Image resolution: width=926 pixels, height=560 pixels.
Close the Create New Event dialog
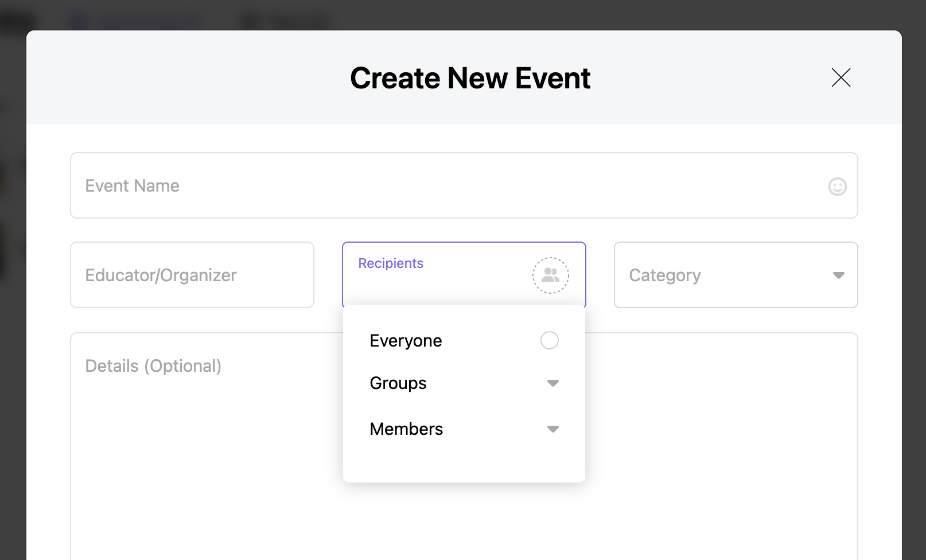(x=841, y=77)
